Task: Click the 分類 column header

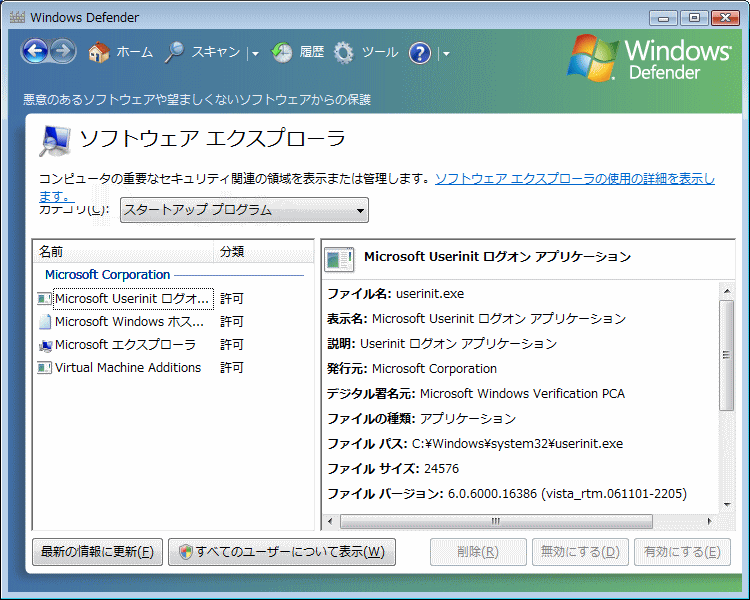Action: [232, 251]
